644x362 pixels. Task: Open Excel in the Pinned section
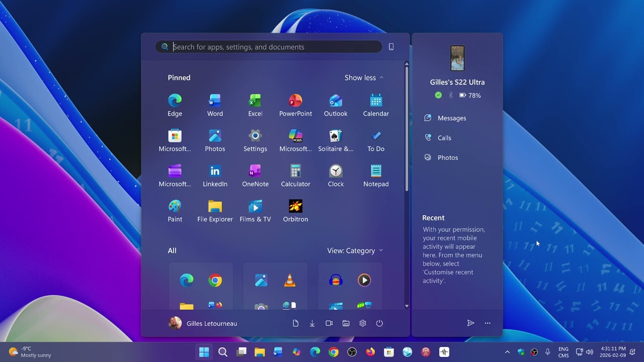click(255, 105)
